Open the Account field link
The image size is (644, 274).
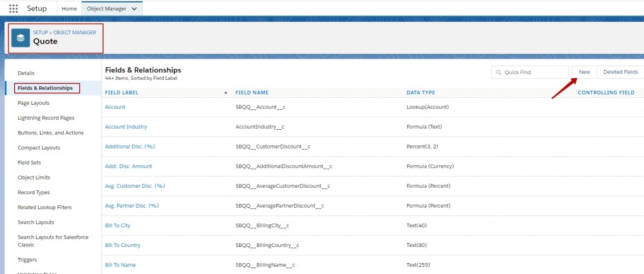(115, 107)
